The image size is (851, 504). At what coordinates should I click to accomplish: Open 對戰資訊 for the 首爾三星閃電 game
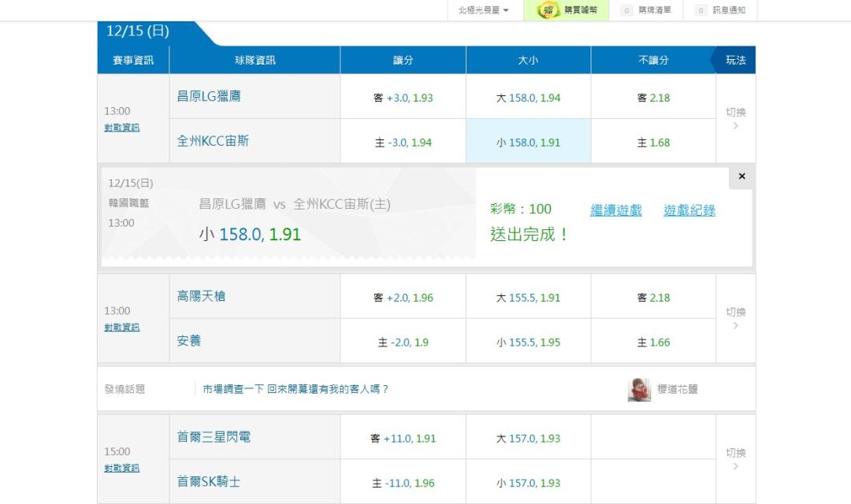tap(121, 469)
